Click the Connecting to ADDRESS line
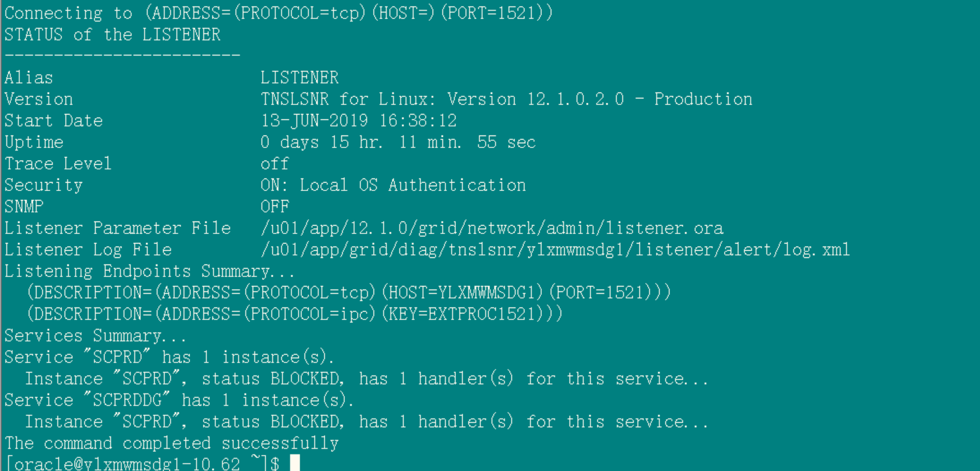 pyautogui.click(x=279, y=13)
